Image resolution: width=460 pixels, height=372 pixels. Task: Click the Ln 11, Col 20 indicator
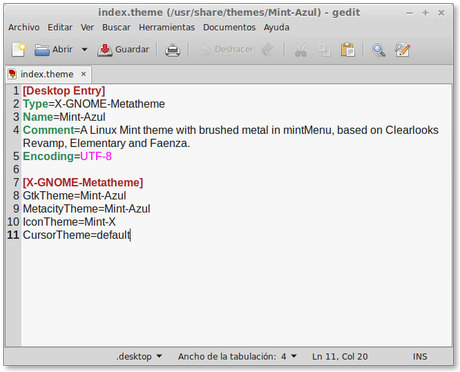340,356
